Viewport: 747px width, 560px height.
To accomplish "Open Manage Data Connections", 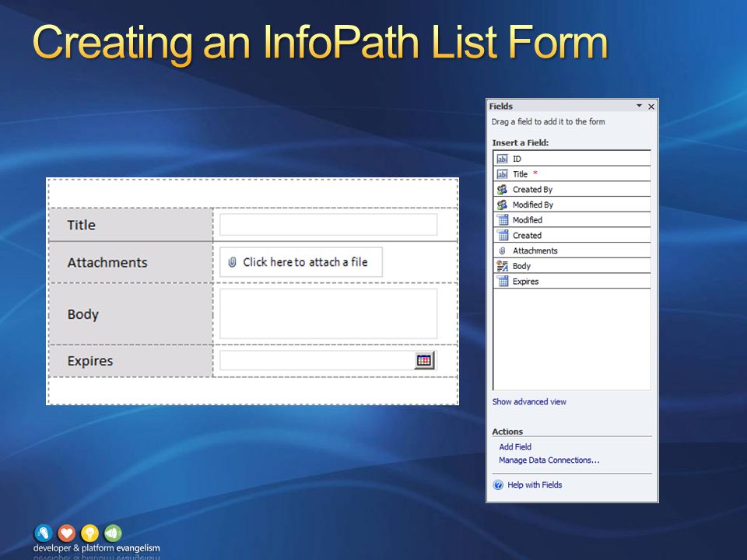I will (549, 460).
